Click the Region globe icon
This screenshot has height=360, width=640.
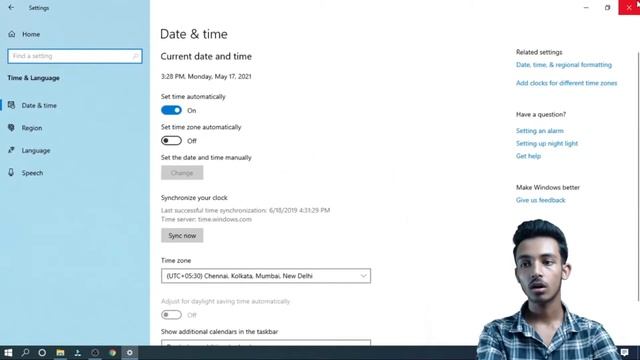pos(11,128)
